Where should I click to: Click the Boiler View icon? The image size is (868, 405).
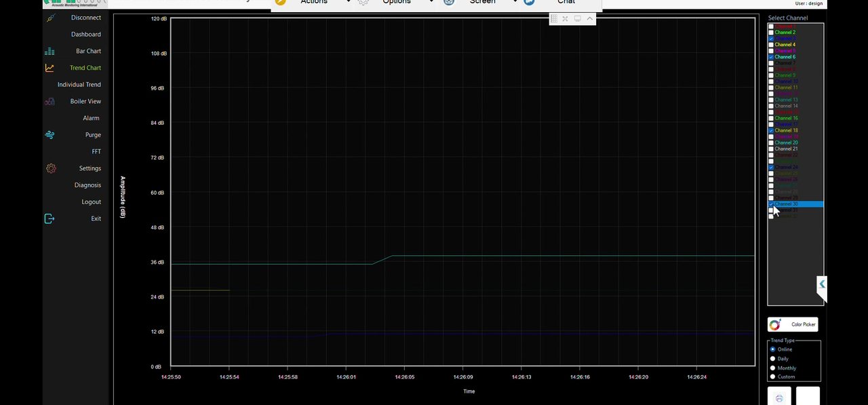click(50, 102)
